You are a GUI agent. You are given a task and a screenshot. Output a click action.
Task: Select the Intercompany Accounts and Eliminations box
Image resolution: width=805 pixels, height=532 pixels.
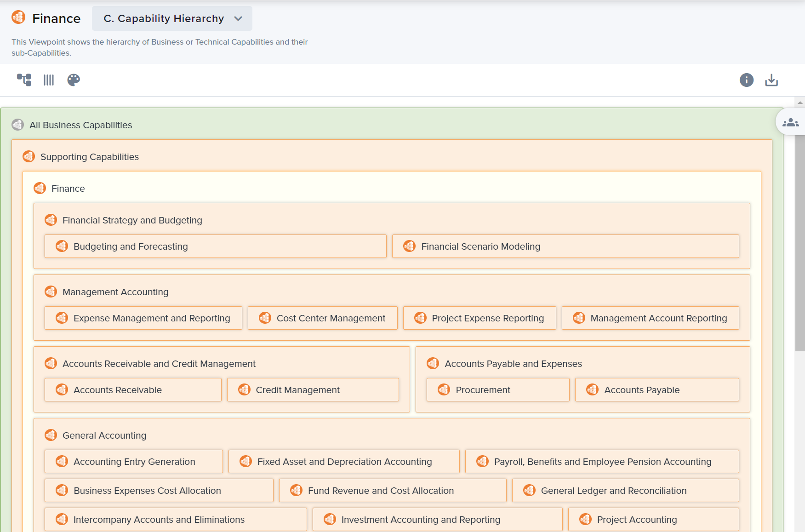coord(175,519)
